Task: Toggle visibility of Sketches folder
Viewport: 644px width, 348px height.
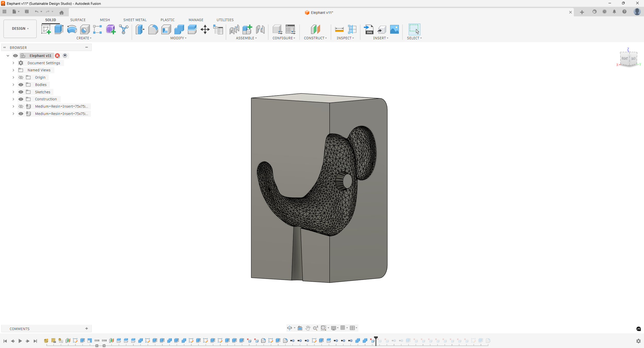Action: [21, 92]
